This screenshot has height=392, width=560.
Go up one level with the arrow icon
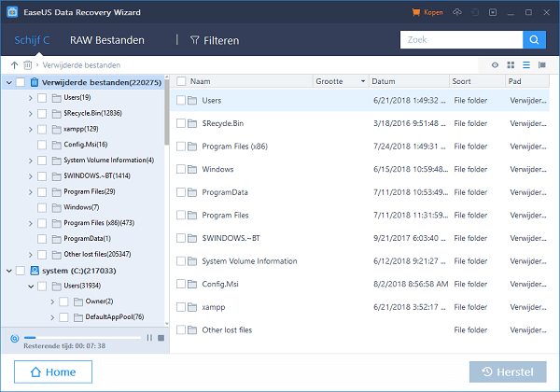[x=14, y=65]
